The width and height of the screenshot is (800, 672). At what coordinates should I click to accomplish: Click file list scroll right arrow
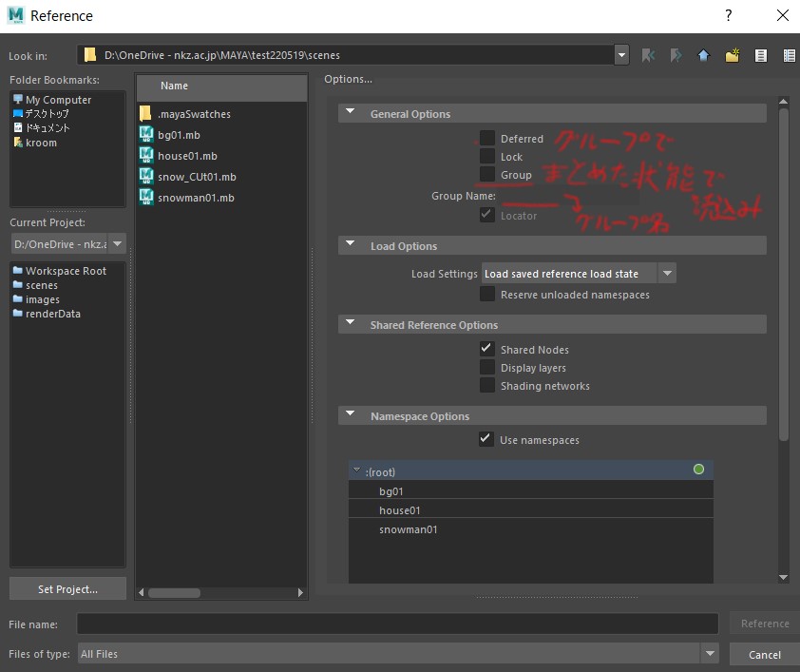pyautogui.click(x=300, y=592)
